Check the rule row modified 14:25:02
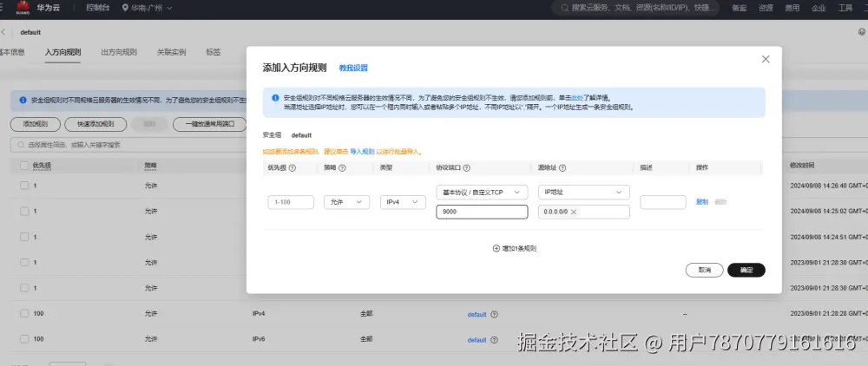The image size is (868, 366). point(24,212)
